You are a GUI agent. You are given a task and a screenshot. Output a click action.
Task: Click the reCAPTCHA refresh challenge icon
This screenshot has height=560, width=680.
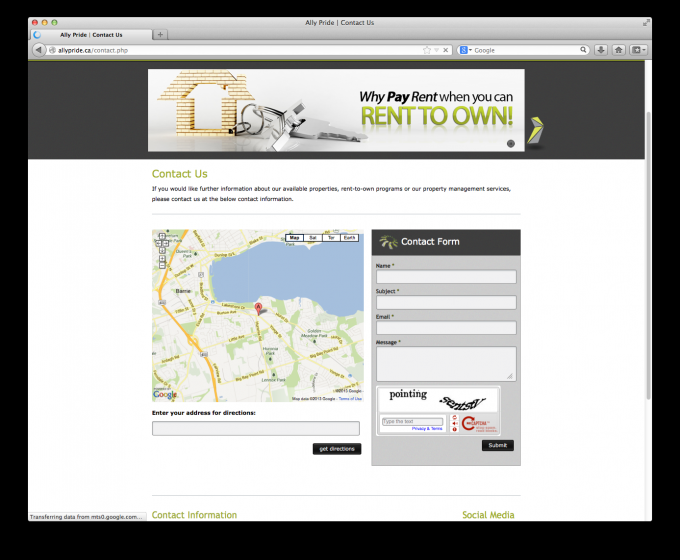[x=455, y=417]
